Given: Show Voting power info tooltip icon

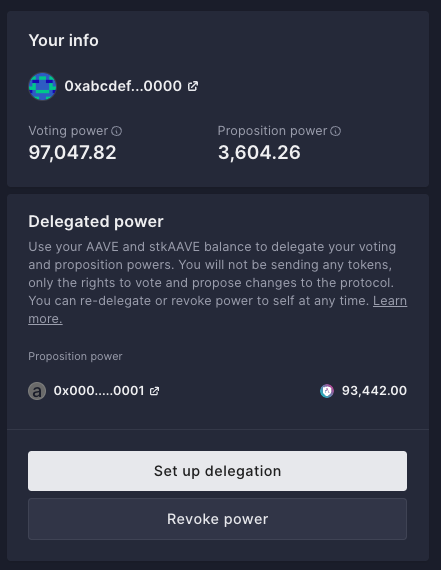Looking at the screenshot, I should pos(116,131).
